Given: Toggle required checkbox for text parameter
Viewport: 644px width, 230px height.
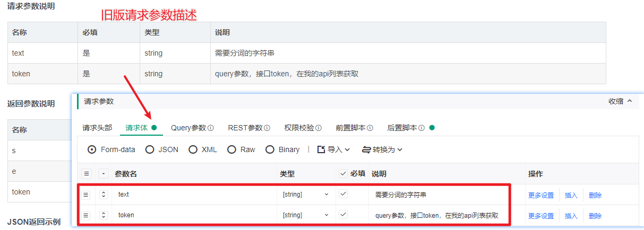Looking at the screenshot, I should (x=344, y=194).
